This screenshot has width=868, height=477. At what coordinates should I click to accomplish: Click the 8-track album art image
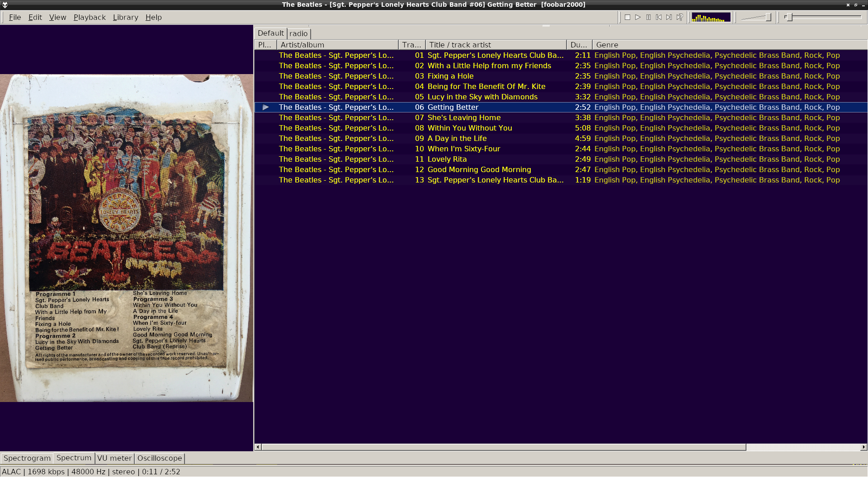pyautogui.click(x=127, y=238)
